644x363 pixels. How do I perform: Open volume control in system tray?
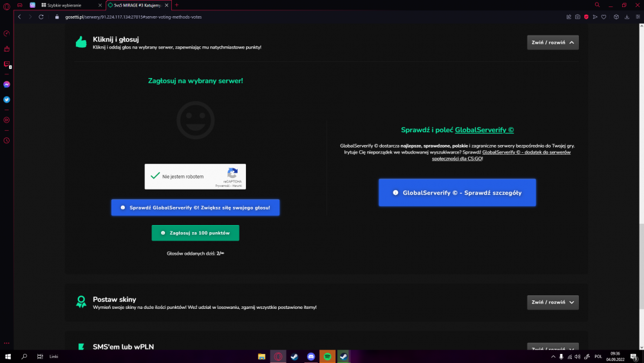pos(578,357)
